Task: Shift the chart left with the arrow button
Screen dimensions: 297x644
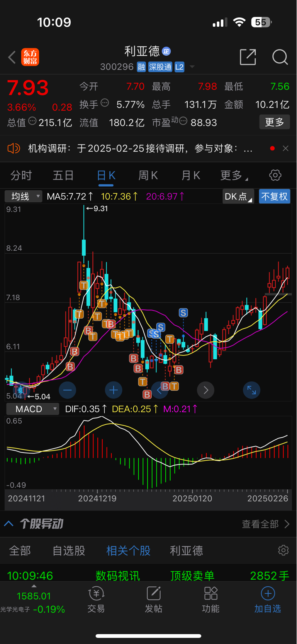Action: click(159, 390)
